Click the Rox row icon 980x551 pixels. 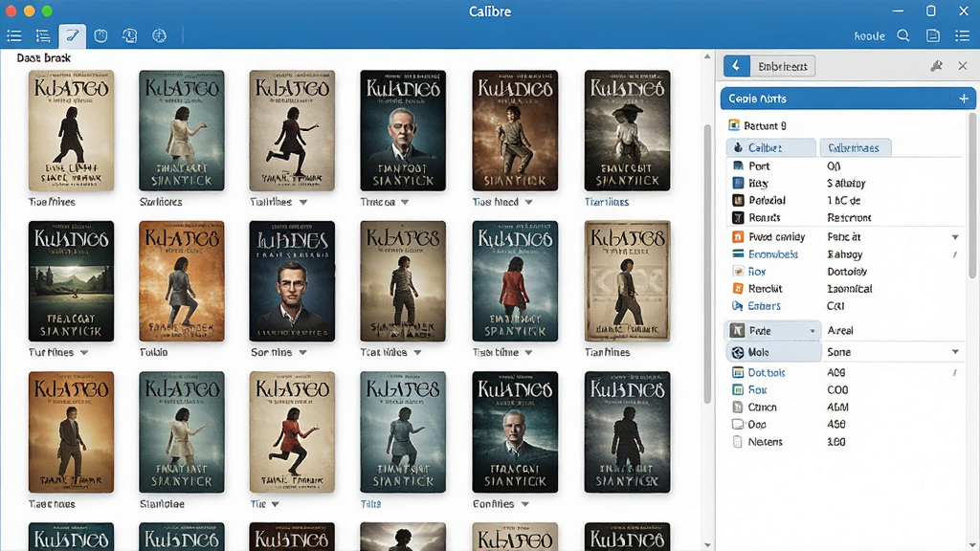pyautogui.click(x=738, y=390)
